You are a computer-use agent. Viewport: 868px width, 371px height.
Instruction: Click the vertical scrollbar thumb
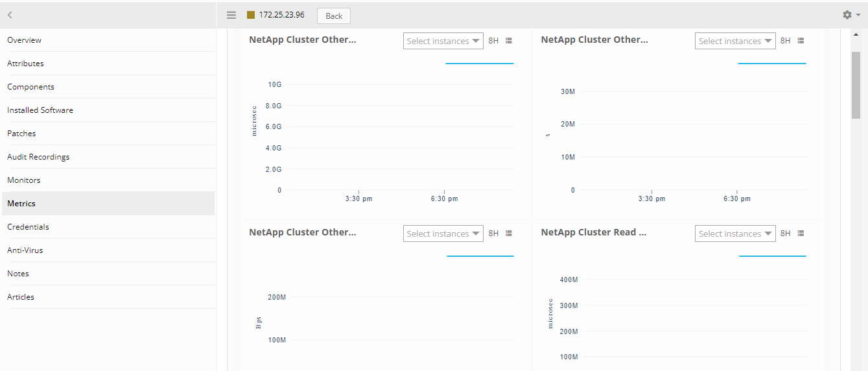[x=856, y=85]
